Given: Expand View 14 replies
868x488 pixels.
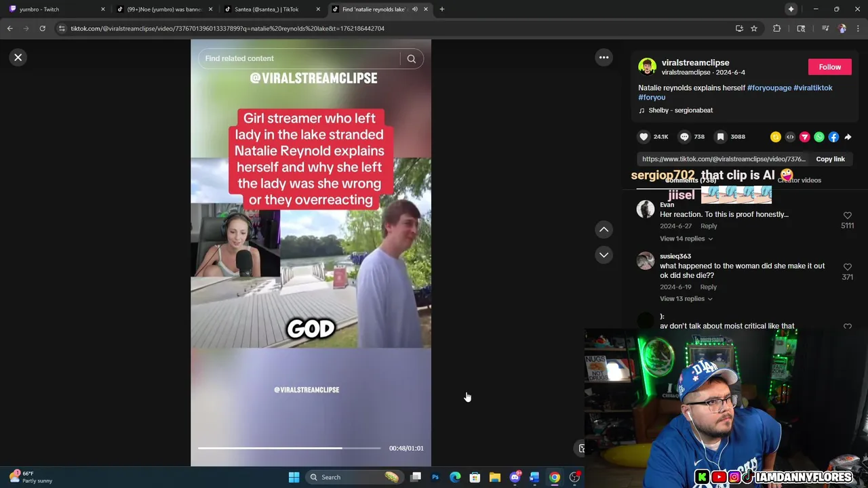Looking at the screenshot, I should [686, 239].
